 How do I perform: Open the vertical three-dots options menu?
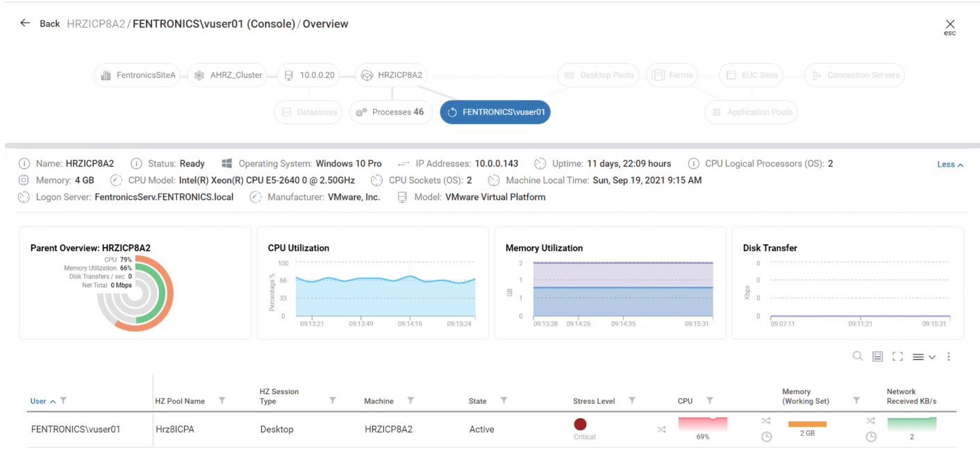point(949,357)
